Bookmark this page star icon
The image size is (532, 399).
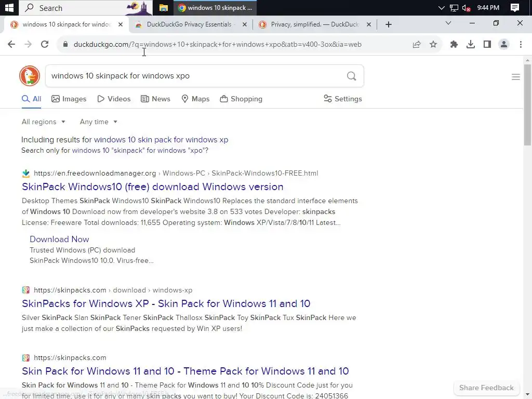[433, 44]
